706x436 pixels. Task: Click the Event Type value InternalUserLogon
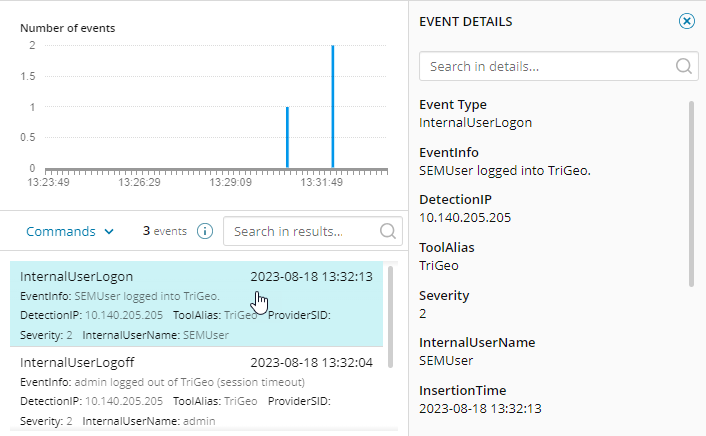coord(475,122)
